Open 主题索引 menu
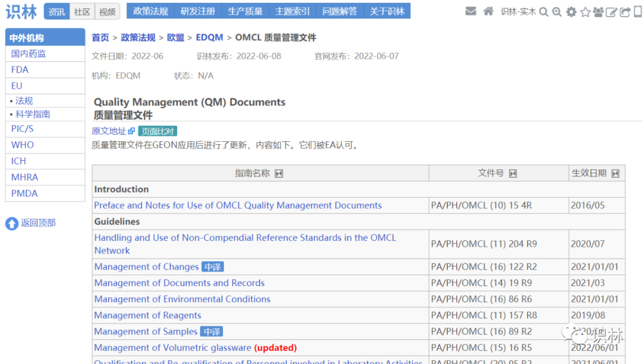This screenshot has height=364, width=644. point(292,11)
